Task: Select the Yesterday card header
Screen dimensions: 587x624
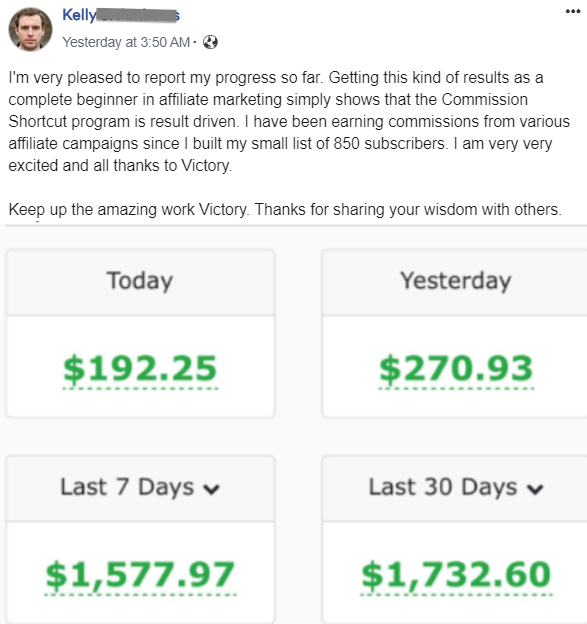Action: pos(454,283)
